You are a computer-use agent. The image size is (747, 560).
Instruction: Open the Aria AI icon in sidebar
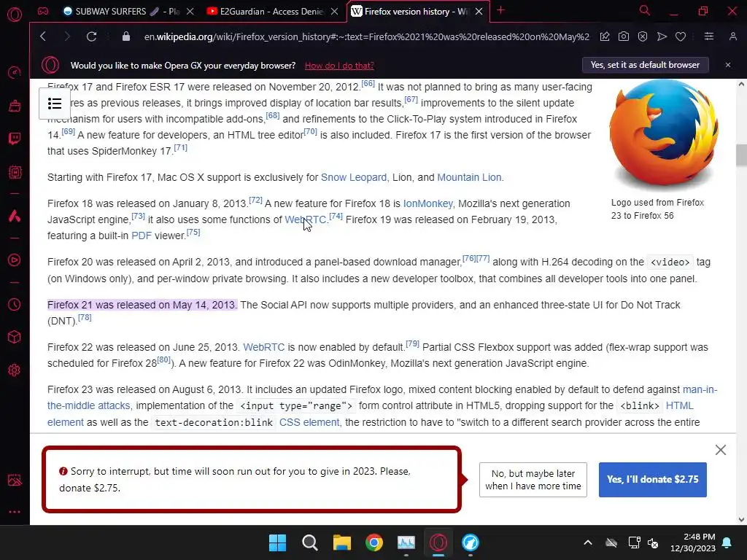pyautogui.click(x=15, y=216)
